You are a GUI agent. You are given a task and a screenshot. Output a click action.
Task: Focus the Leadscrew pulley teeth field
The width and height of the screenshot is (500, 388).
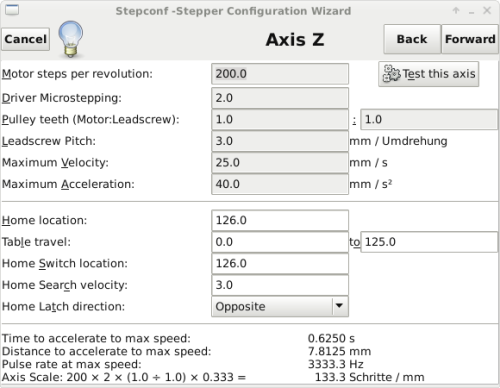click(429, 119)
